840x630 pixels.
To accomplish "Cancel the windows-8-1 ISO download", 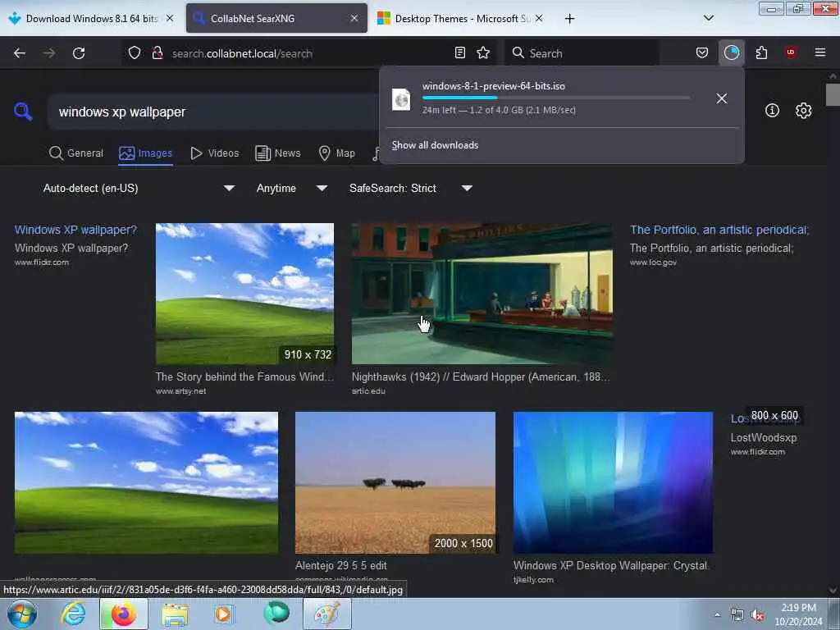I will point(722,98).
